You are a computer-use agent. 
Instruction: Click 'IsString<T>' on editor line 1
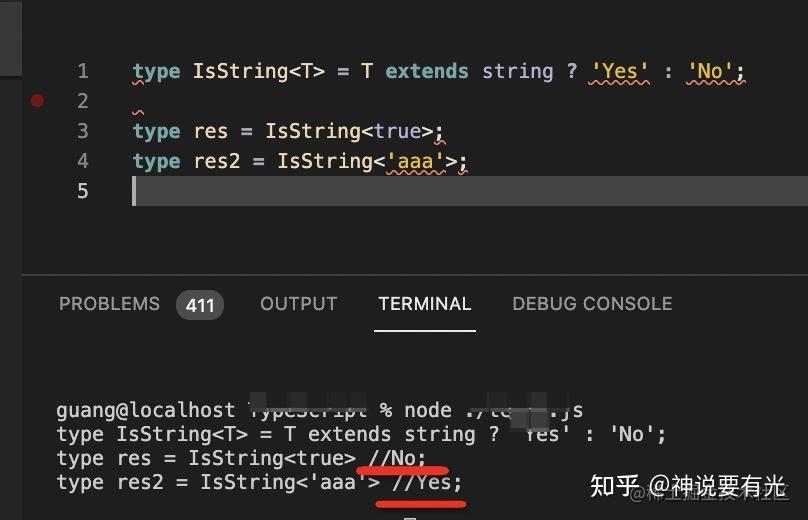tap(259, 71)
